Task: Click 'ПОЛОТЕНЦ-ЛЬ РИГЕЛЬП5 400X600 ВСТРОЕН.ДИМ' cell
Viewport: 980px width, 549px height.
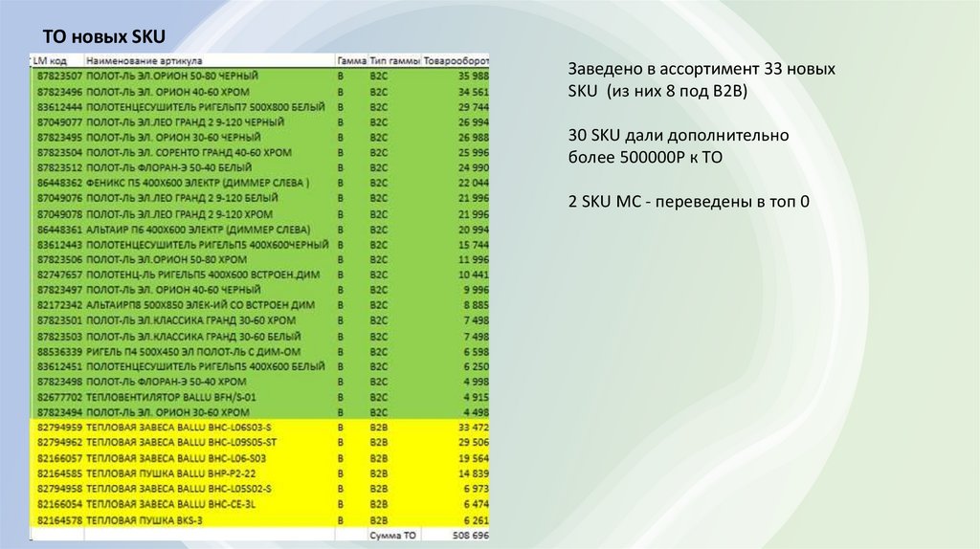Action: click(203, 274)
